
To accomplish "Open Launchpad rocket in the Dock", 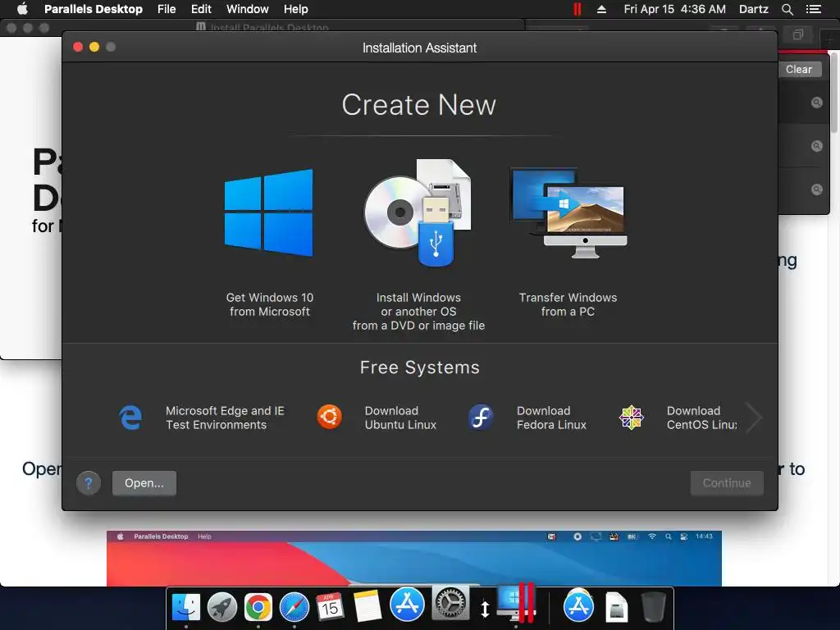I will pyautogui.click(x=221, y=607).
